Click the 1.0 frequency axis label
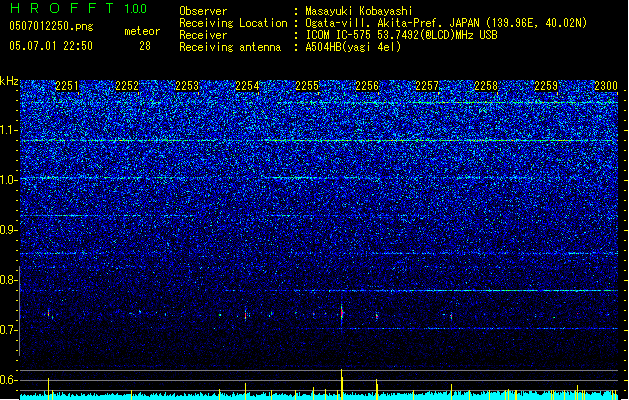The height and width of the screenshot is (400, 629). coord(9,180)
